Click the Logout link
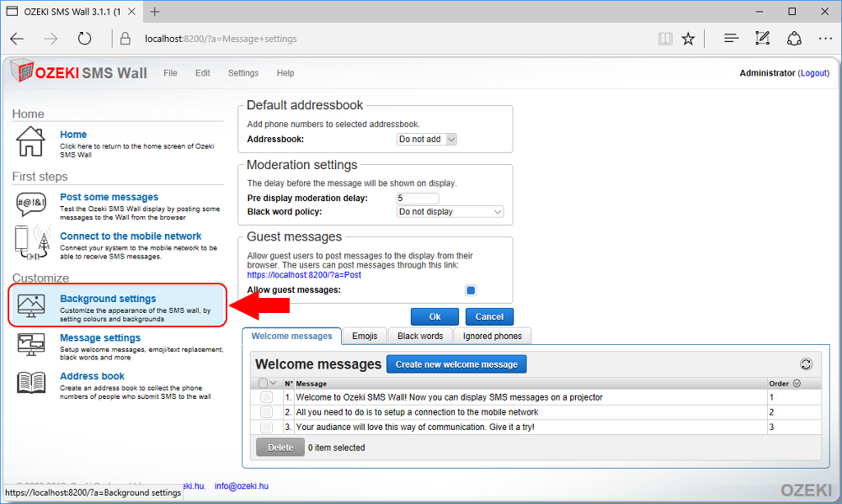 point(813,73)
